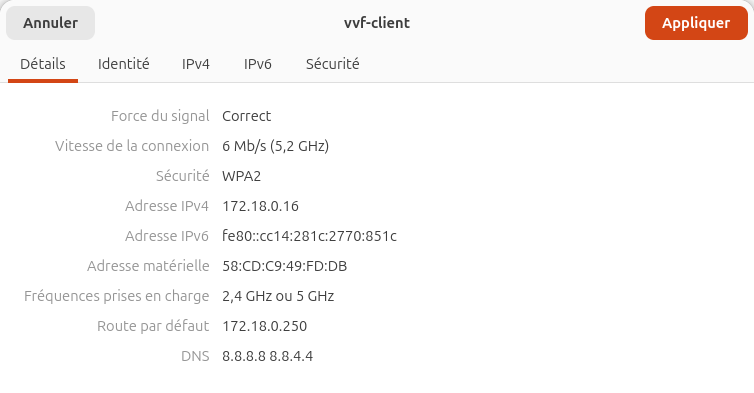
Task: Click the Route par défaut label
Action: tap(153, 326)
